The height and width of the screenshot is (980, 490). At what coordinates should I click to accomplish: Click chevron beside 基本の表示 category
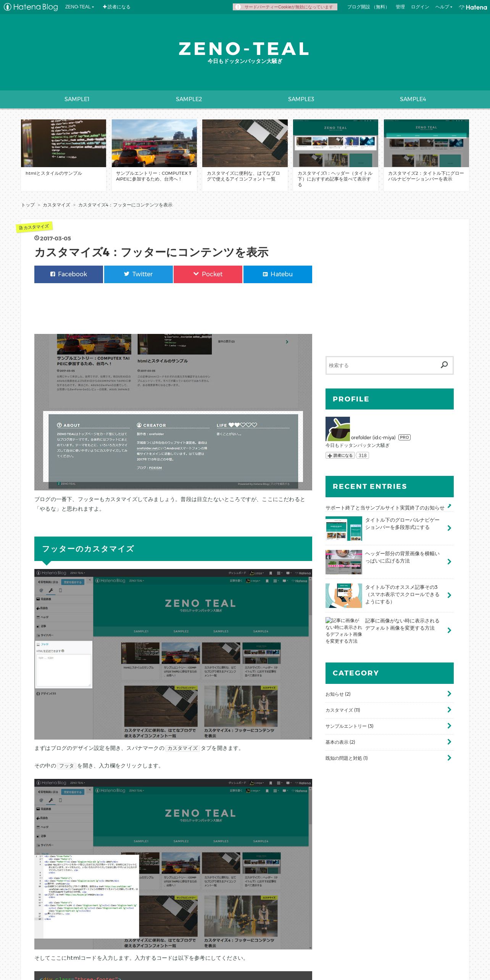[449, 742]
